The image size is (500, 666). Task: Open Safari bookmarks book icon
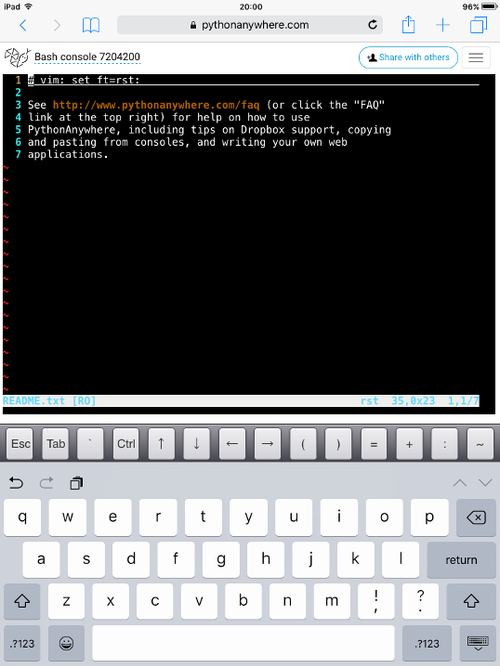point(91,25)
